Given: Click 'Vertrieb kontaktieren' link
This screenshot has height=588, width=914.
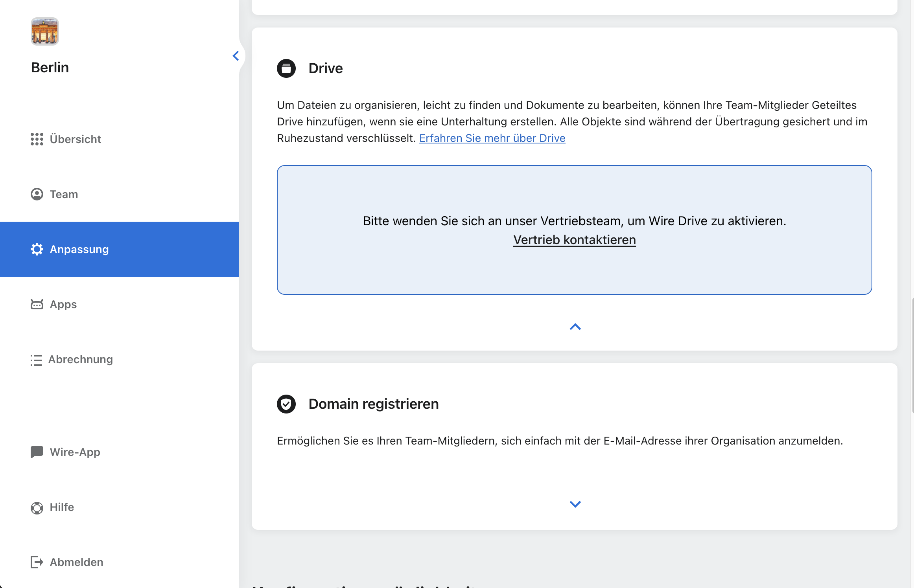Looking at the screenshot, I should coord(575,240).
